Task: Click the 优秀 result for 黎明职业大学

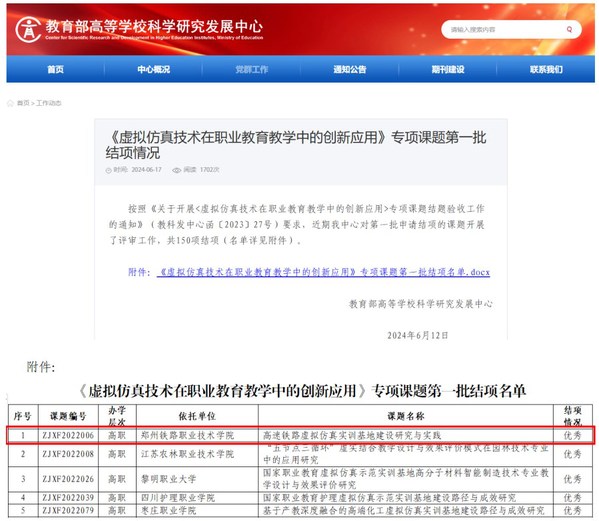Action: point(573,479)
